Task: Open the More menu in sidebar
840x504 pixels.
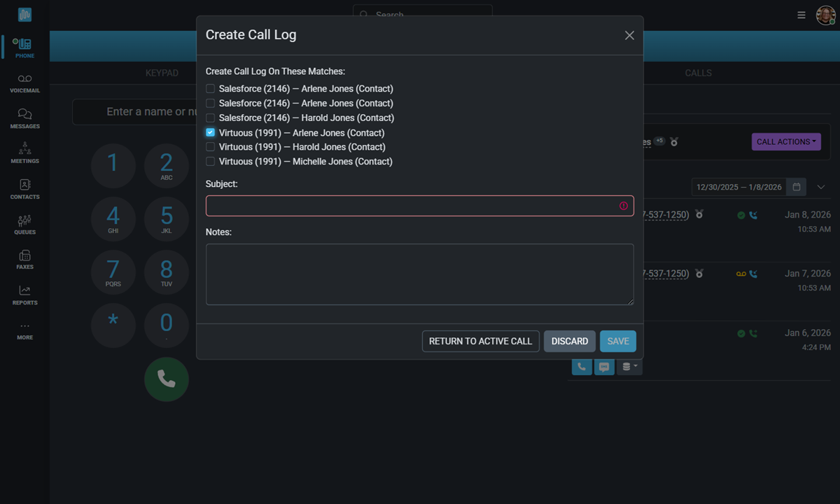Action: point(24,330)
